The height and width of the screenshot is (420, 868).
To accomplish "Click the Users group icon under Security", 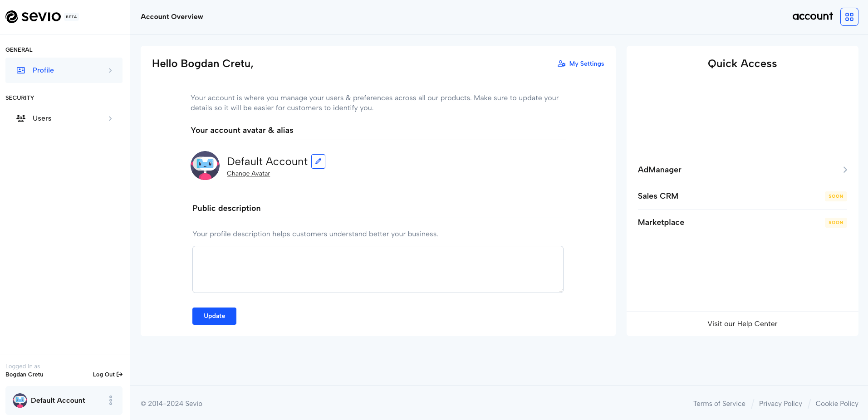I will [x=20, y=118].
